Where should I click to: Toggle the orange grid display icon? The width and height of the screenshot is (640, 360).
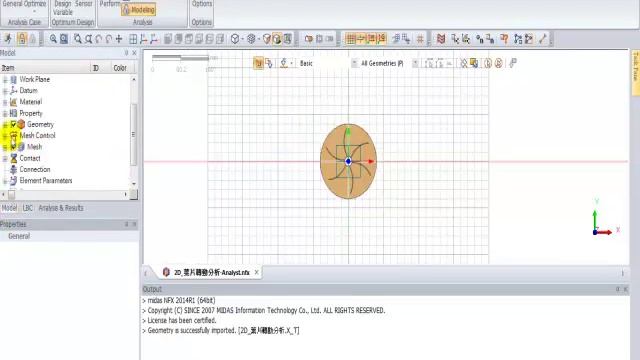[x=350, y=39]
